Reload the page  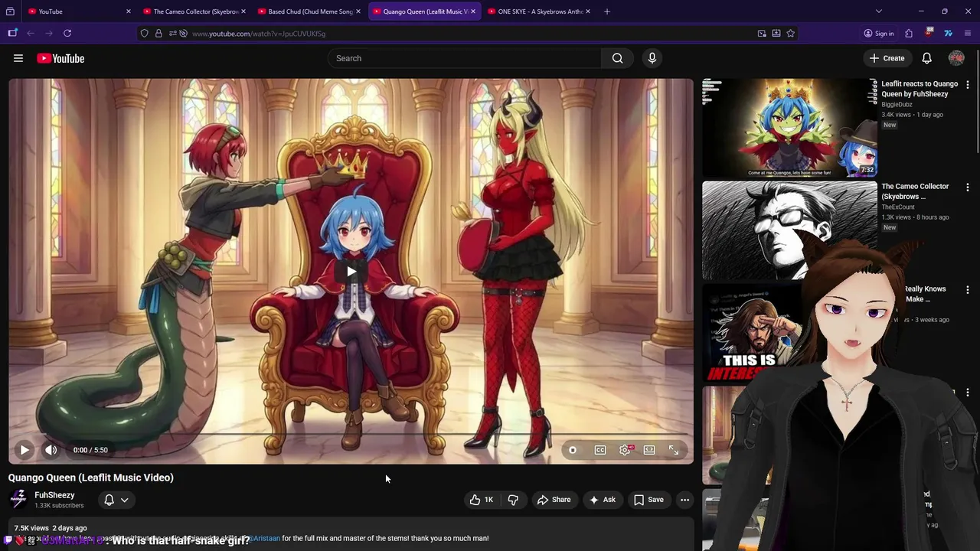pos(67,34)
